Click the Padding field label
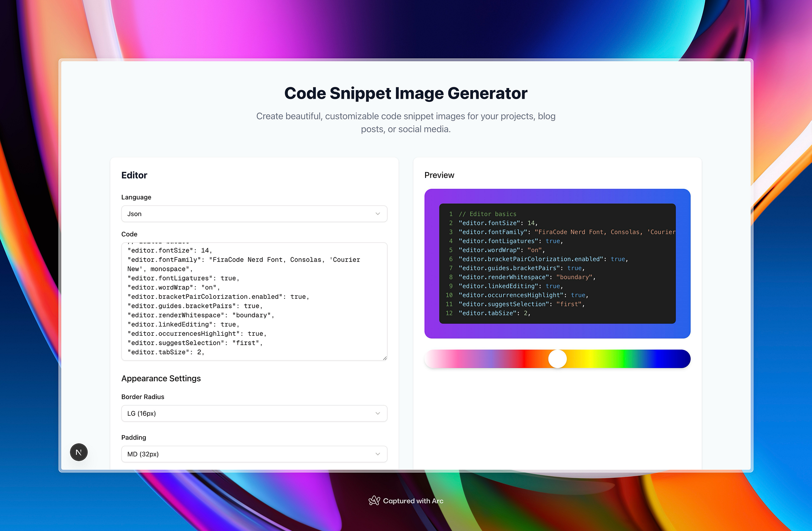Screen dimensions: 812x531 (x=134, y=437)
